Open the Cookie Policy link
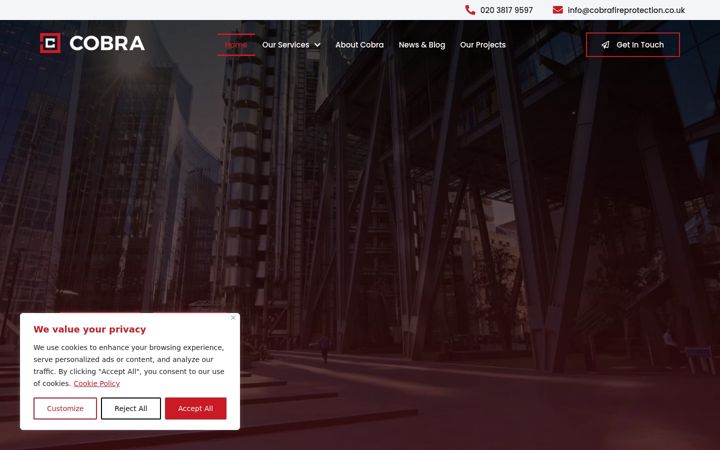720x450 pixels. pyautogui.click(x=96, y=383)
